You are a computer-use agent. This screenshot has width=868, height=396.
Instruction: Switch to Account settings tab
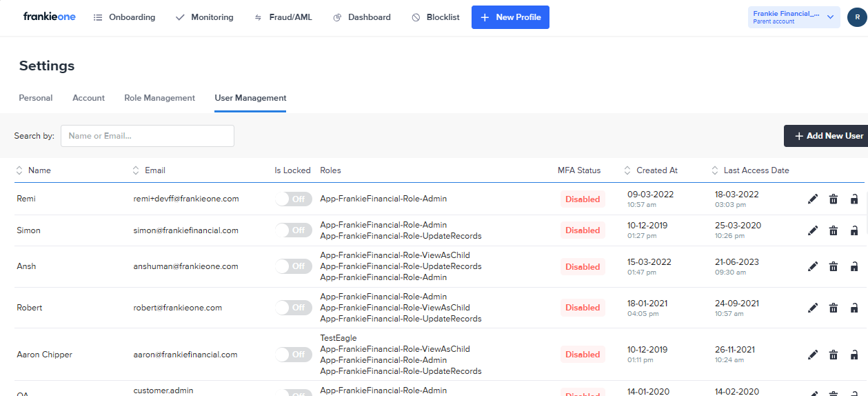pyautogui.click(x=89, y=98)
